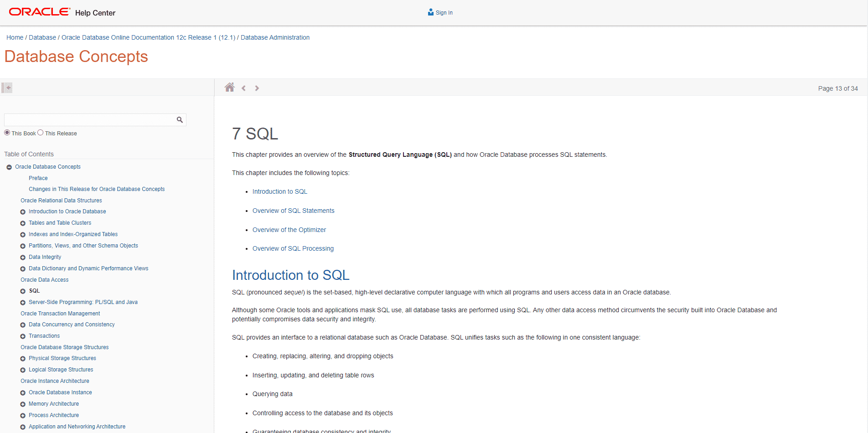This screenshot has width=868, height=433.
Task: Click the Introduction to SQL heading
Action: pos(290,275)
